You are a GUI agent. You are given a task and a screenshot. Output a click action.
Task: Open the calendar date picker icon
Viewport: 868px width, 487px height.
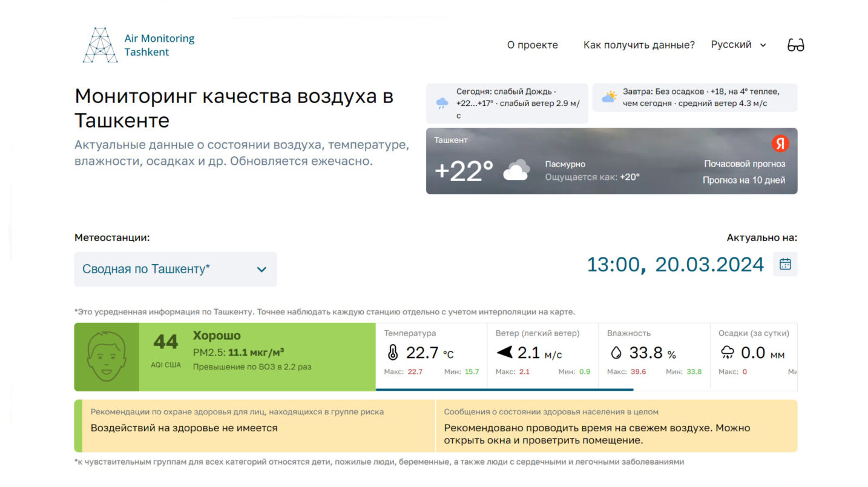pos(785,264)
